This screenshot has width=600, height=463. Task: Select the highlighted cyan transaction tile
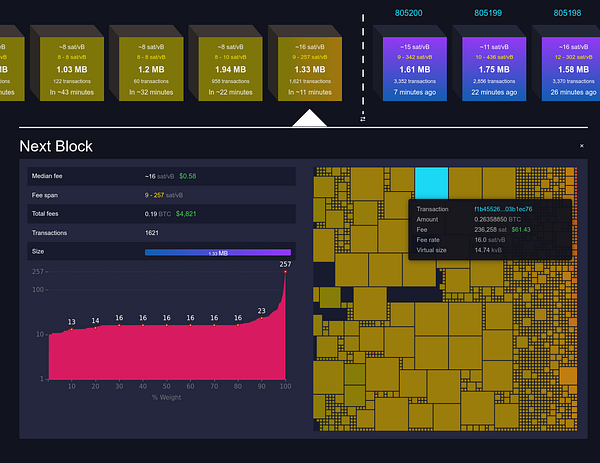tap(431, 182)
